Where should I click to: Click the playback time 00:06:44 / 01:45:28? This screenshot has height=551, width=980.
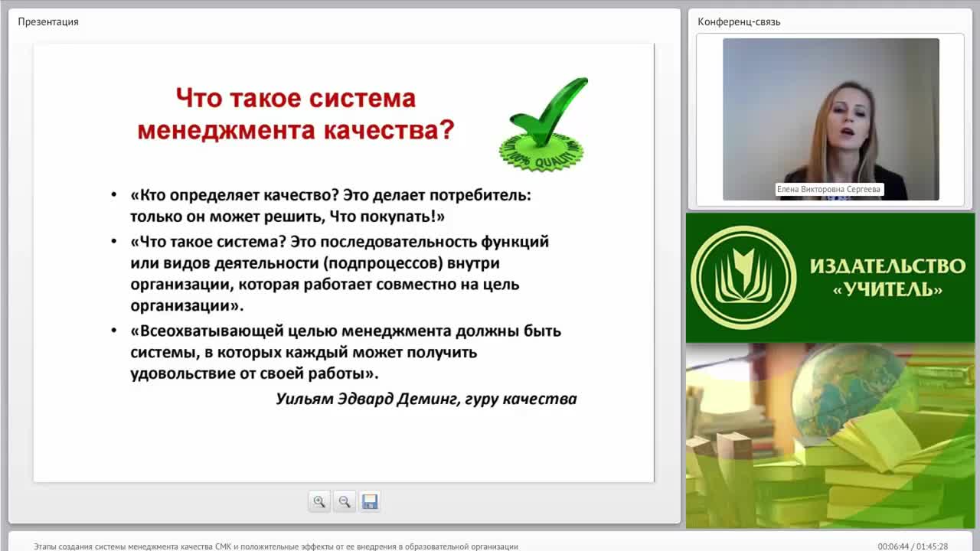[913, 546]
